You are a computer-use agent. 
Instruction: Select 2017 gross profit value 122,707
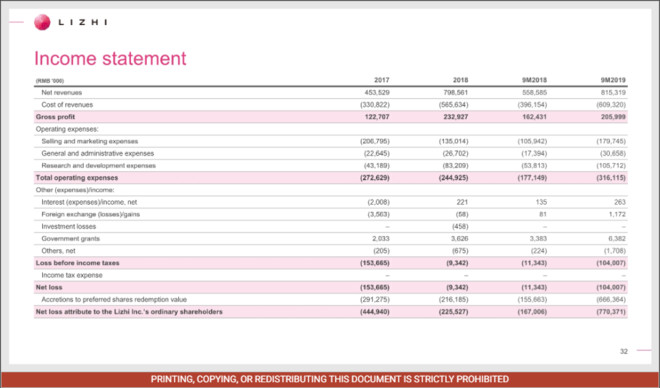coord(377,117)
